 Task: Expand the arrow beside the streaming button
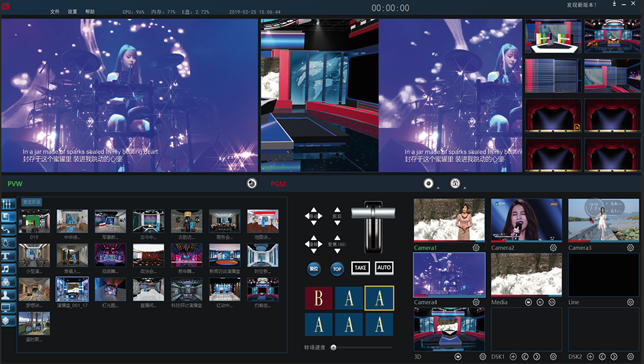click(464, 187)
